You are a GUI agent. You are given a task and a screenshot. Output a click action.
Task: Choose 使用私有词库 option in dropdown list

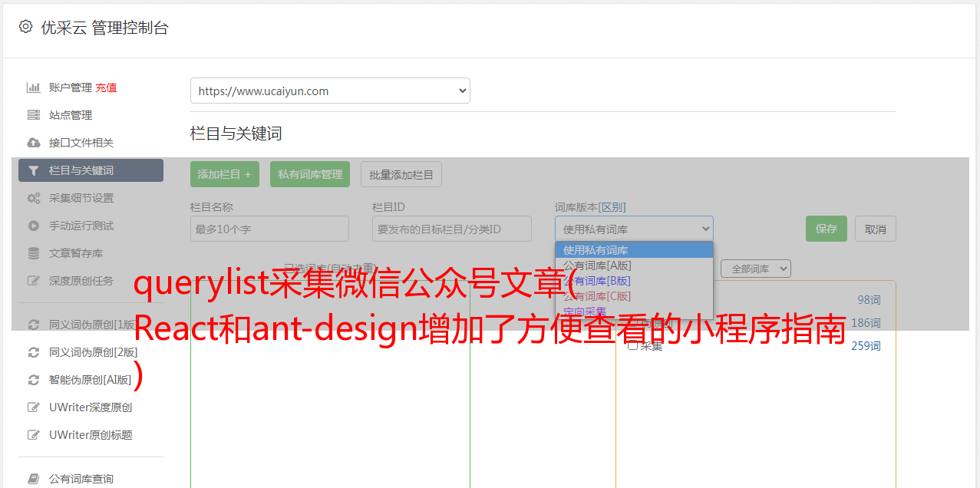(634, 250)
